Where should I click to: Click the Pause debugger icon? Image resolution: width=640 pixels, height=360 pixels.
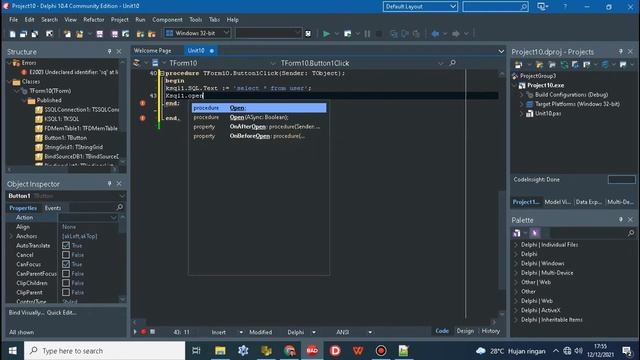(x=367, y=34)
